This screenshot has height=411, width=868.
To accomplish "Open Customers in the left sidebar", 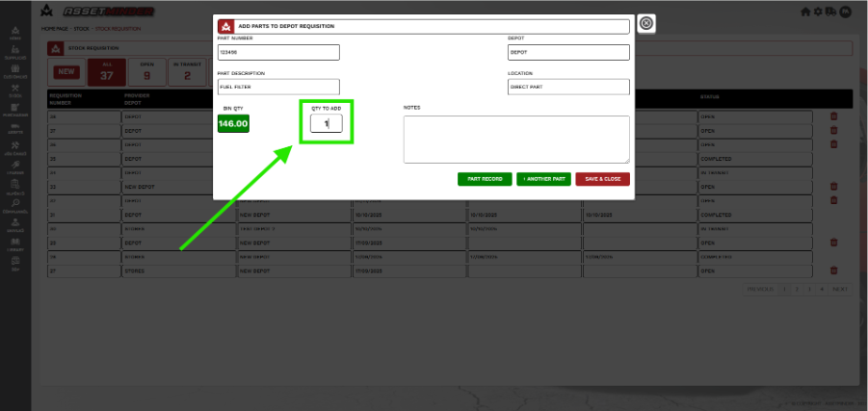I will click(15, 71).
